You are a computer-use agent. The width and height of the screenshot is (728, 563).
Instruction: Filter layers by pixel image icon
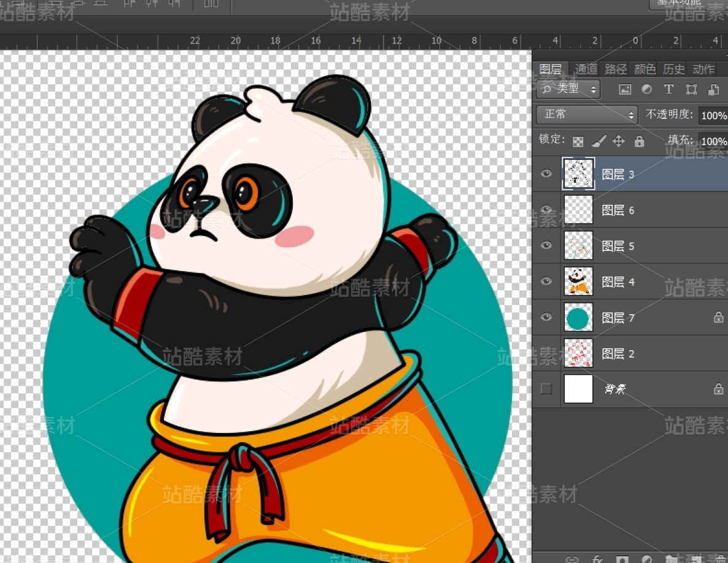click(x=625, y=90)
